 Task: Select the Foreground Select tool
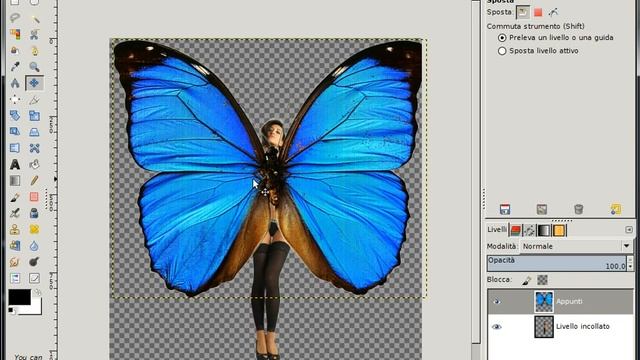coord(15,50)
